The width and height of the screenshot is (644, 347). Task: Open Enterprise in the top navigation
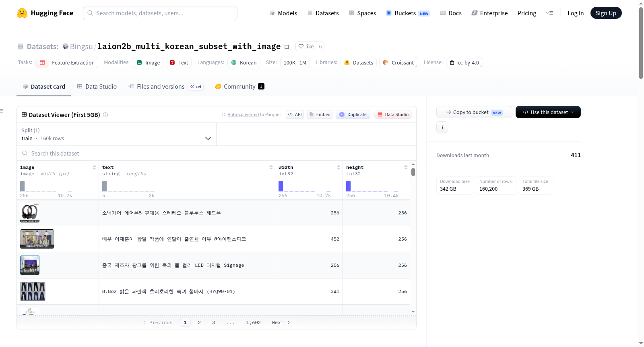coord(490,13)
